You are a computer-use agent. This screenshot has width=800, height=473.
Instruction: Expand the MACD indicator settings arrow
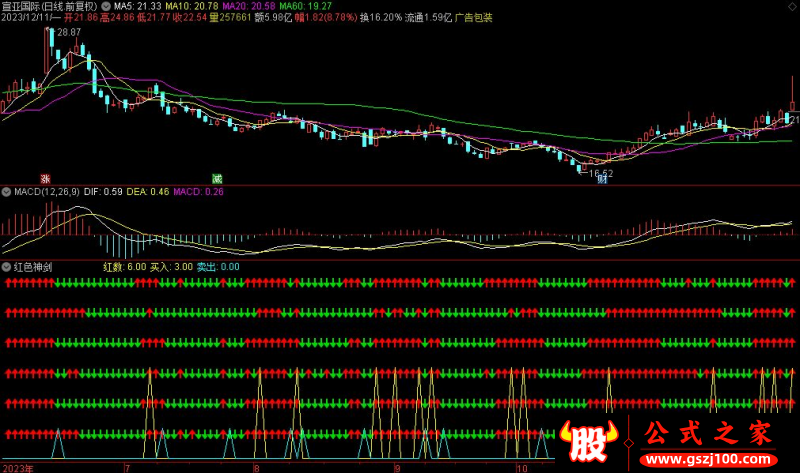[x=6, y=191]
